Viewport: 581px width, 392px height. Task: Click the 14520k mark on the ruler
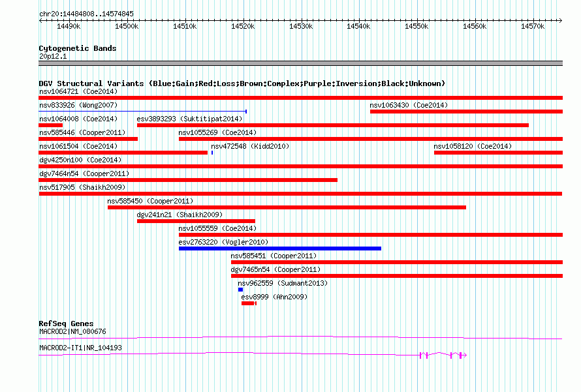(x=243, y=26)
